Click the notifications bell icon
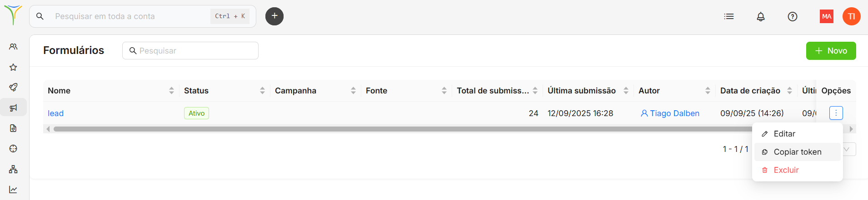 (761, 17)
